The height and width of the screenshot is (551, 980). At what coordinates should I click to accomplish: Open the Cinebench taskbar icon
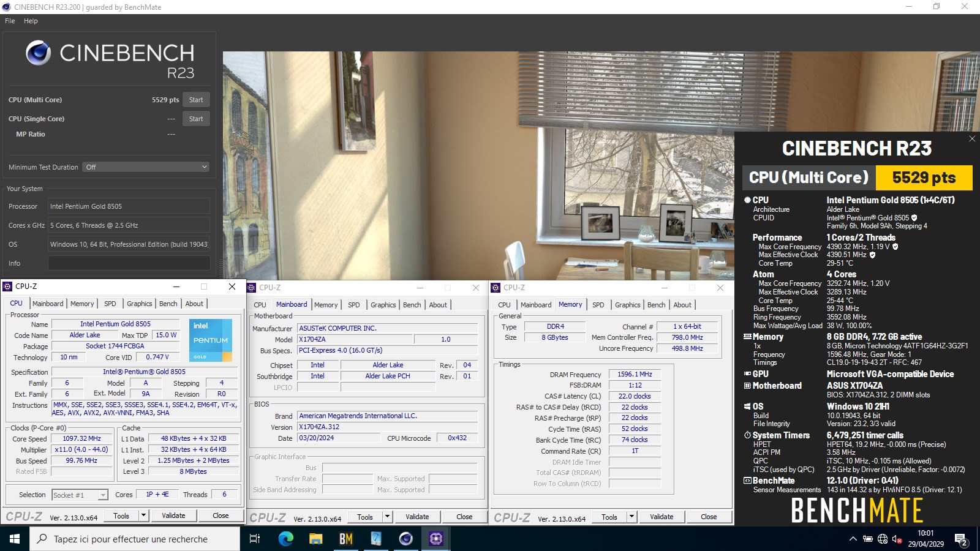pyautogui.click(x=405, y=539)
